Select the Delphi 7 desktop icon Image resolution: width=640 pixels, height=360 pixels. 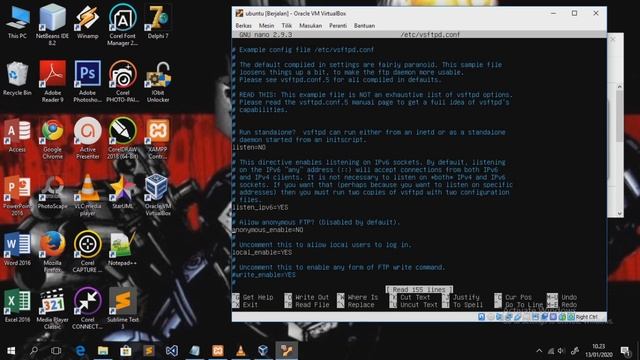coord(158,22)
